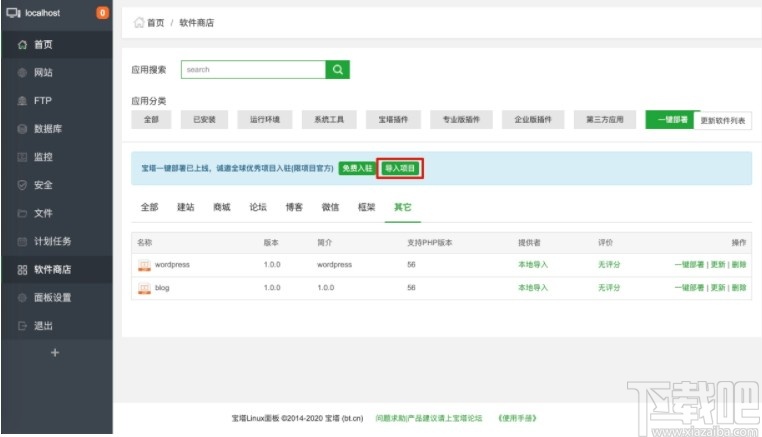762x437 pixels.
Task: Switch to the 建站 tab
Action: pos(186,208)
